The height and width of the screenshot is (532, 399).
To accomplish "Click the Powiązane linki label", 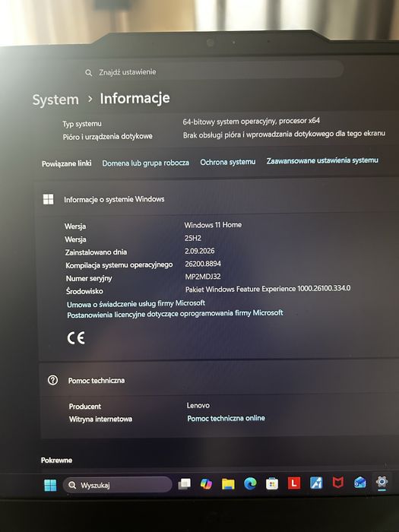I will click(x=67, y=164).
